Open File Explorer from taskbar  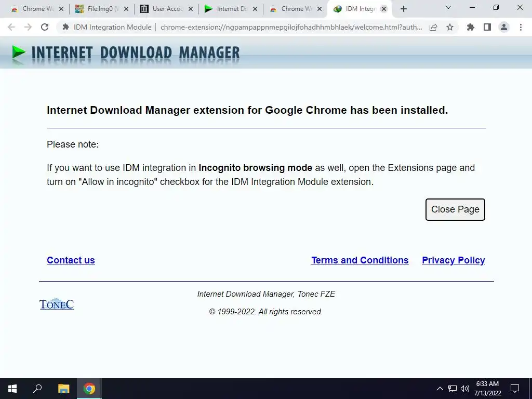coord(64,389)
